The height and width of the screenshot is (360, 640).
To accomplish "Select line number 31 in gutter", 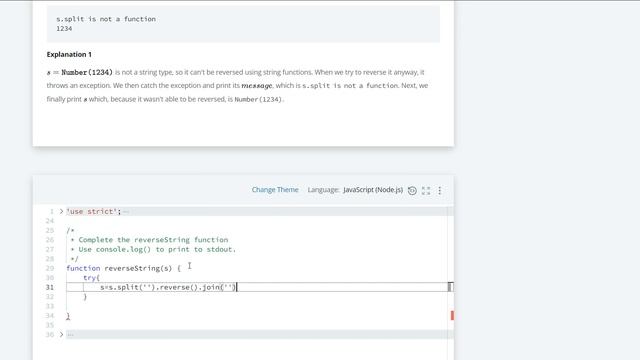I will [x=50, y=287].
